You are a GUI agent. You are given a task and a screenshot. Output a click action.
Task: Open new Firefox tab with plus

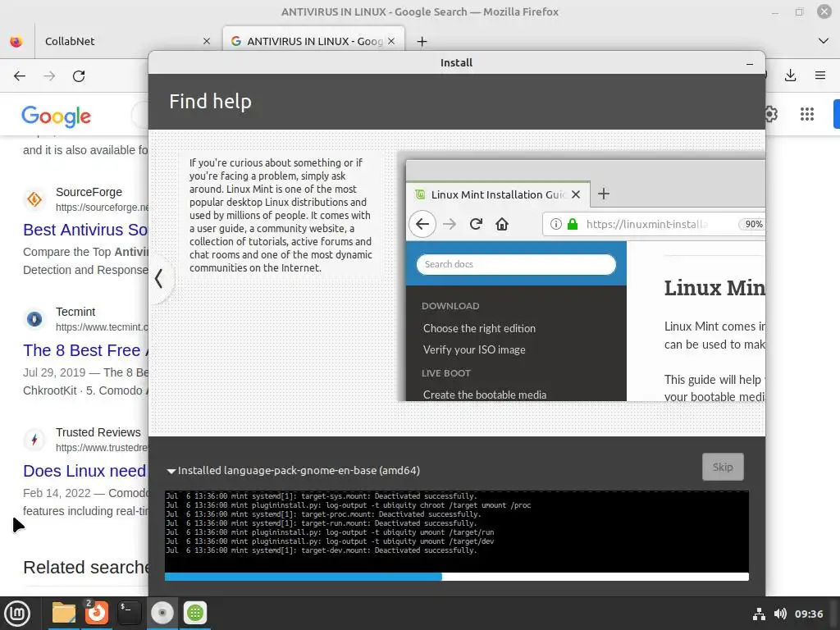pos(422,41)
